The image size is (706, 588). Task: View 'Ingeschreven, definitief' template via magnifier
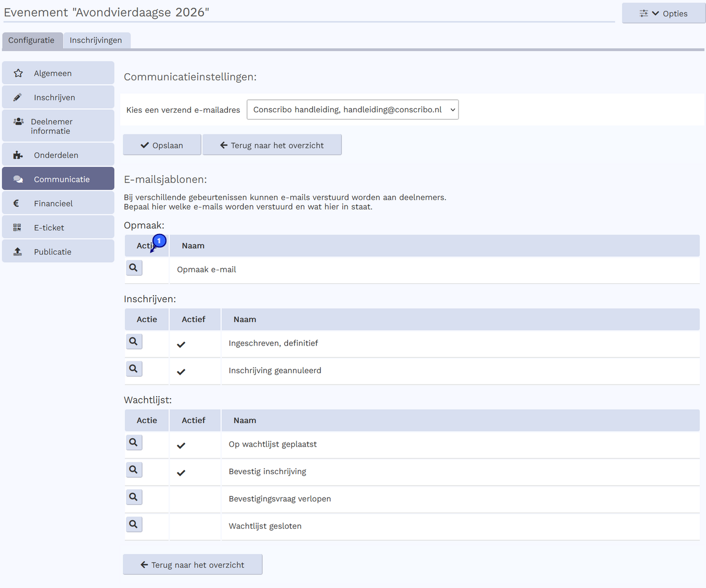pos(134,341)
